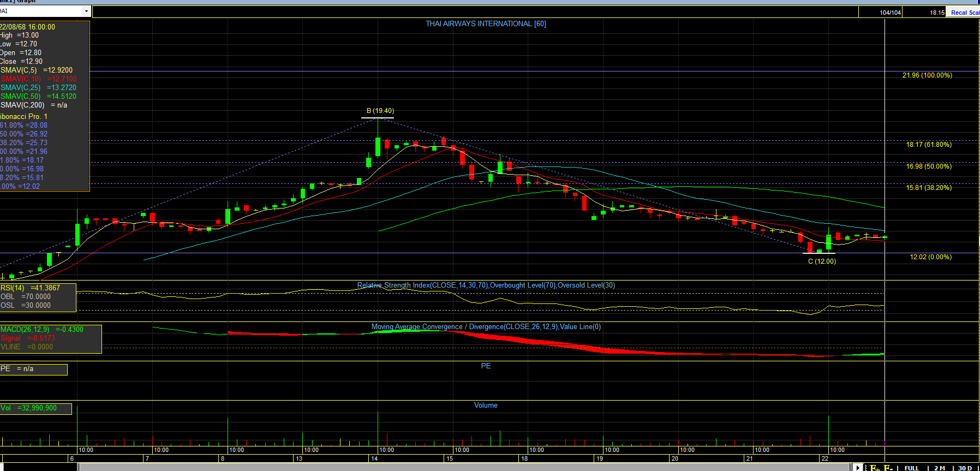Click the PE = n/a value box

coord(34,369)
